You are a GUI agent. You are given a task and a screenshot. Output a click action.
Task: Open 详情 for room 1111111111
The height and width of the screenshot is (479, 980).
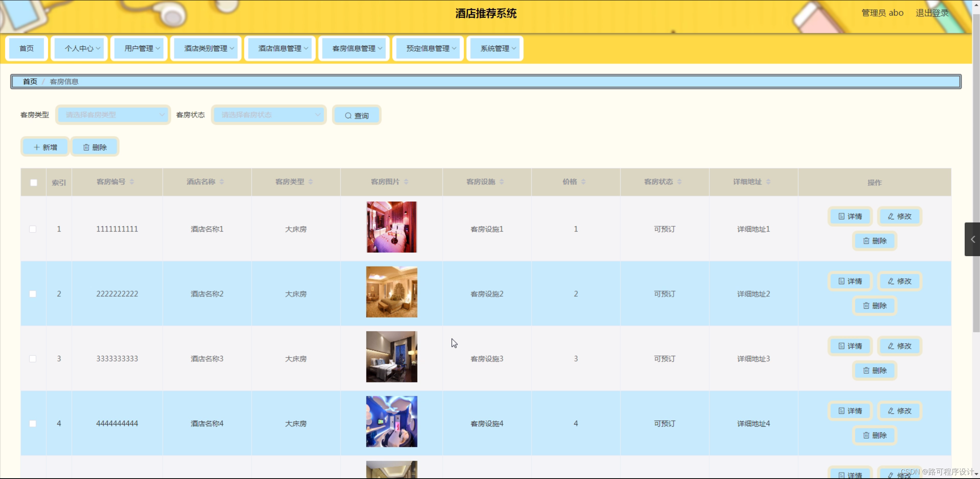point(849,216)
